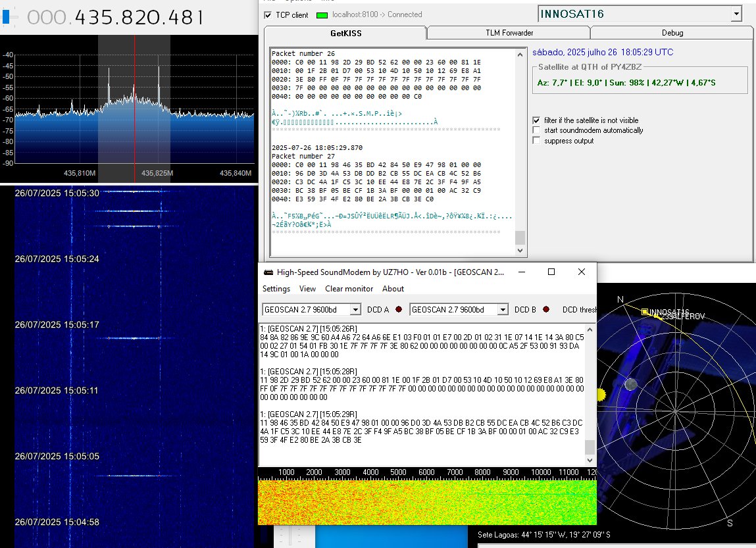This screenshot has height=548, width=756.
Task: Click the SDR frequency readout 435.820.481
Action: [x=116, y=17]
